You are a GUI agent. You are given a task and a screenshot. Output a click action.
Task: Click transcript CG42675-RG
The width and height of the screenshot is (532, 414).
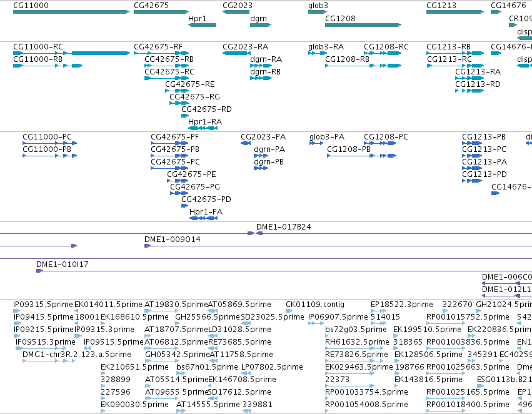[x=195, y=97]
